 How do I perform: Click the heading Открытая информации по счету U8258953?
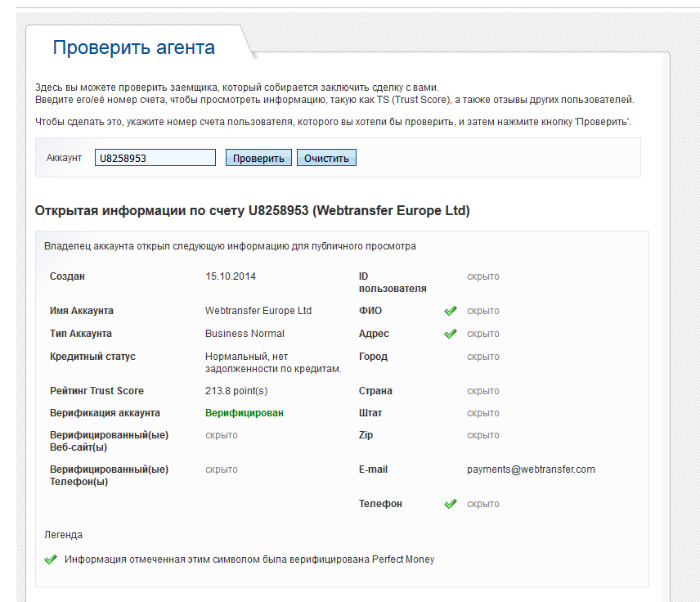point(252,211)
